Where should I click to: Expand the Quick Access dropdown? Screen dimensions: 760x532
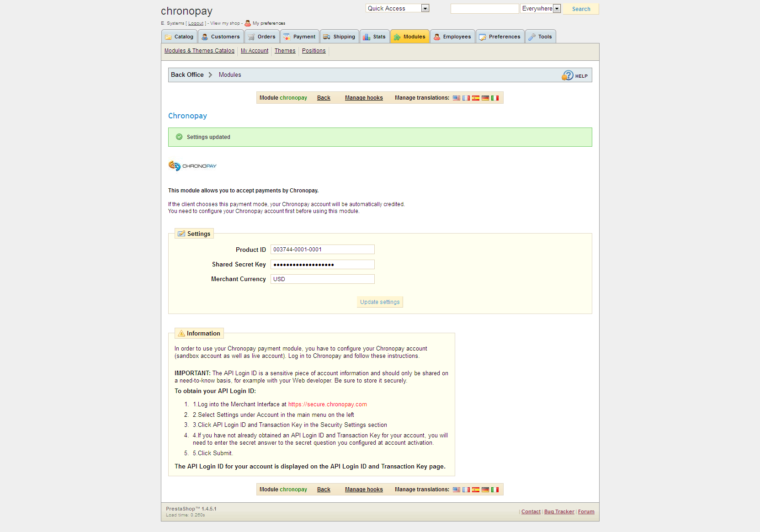pos(397,8)
